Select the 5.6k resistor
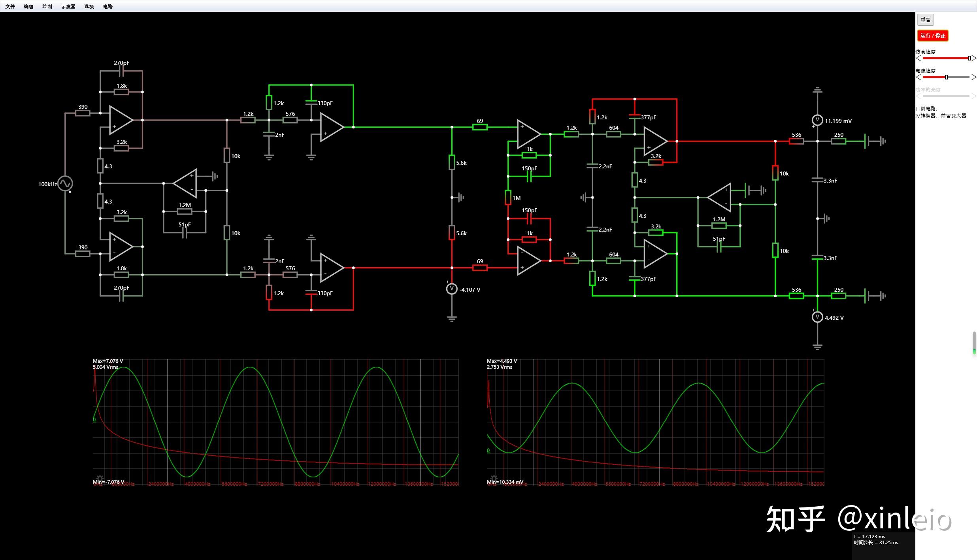 pos(452,162)
